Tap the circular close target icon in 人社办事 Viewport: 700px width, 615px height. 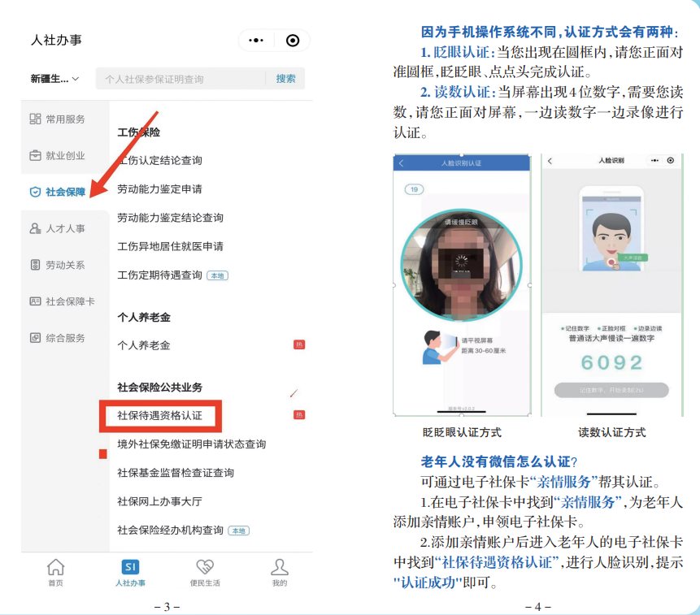click(x=293, y=41)
